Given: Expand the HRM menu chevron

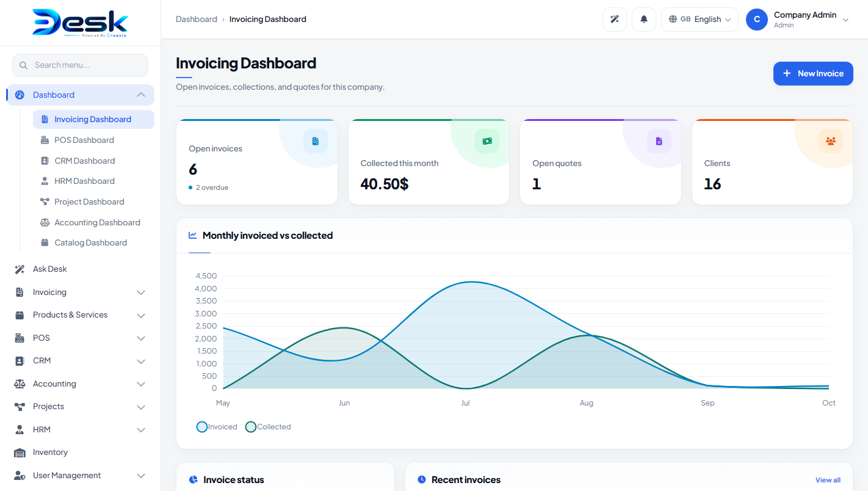Looking at the screenshot, I should click(141, 430).
